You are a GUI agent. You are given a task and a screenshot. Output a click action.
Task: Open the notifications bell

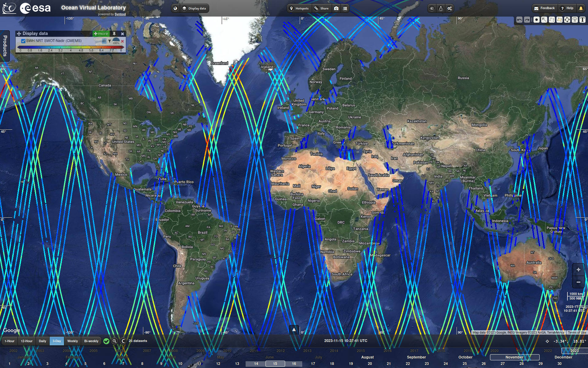[x=581, y=8]
